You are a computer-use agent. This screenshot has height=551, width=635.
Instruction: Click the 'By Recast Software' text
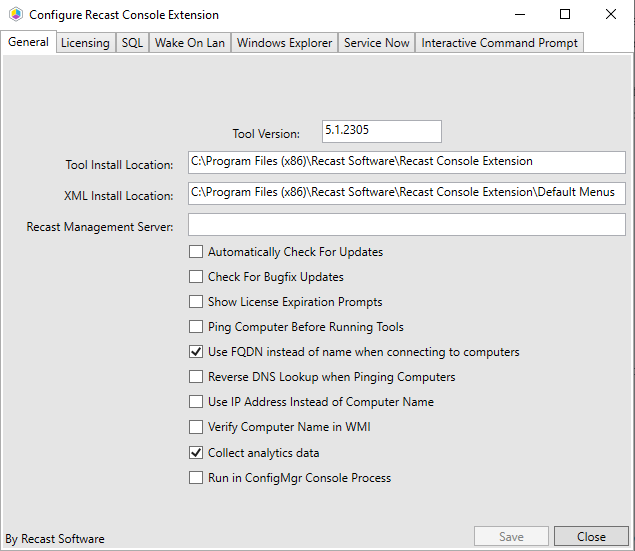(55, 539)
